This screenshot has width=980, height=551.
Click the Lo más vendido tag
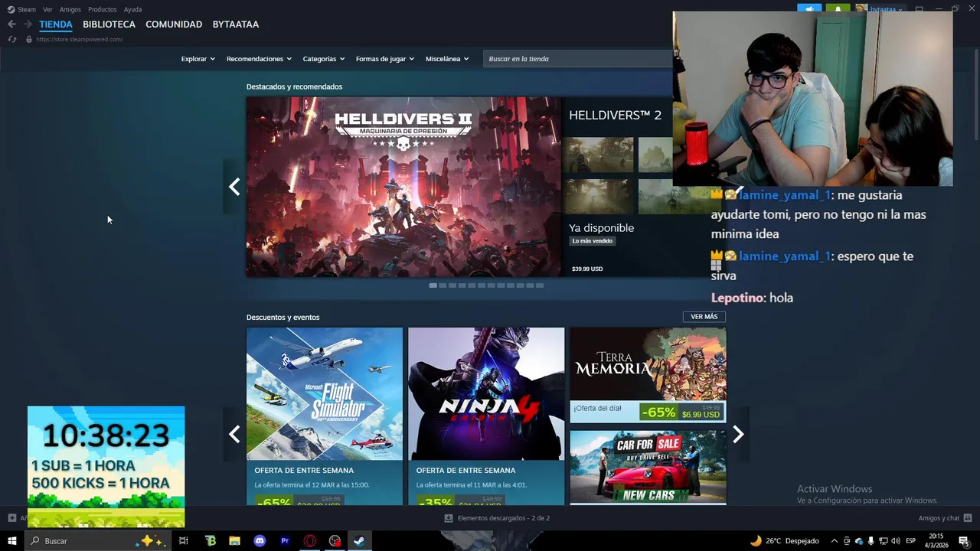click(x=593, y=241)
